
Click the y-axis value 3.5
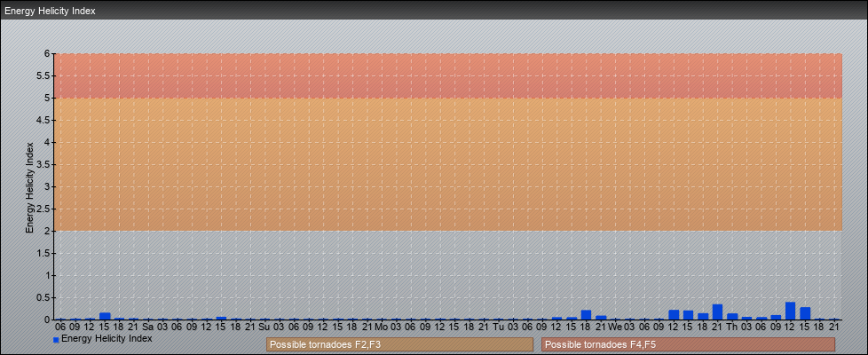44,164
